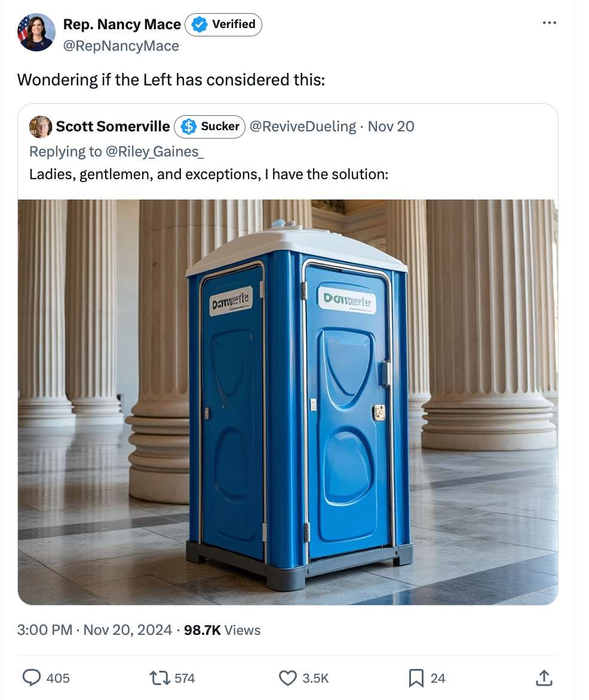Like the post with heart icon

287,678
